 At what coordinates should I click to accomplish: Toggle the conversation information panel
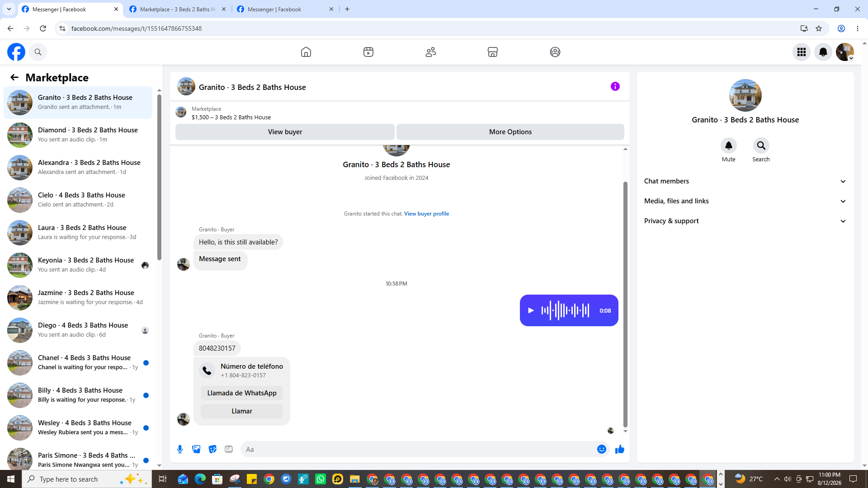615,86
